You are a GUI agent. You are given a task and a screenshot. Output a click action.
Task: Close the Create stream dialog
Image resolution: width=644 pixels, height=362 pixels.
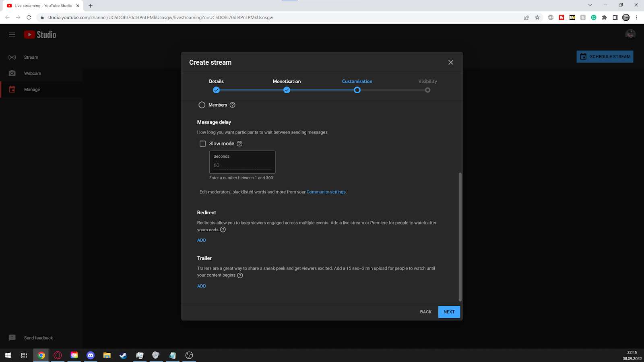[x=451, y=62]
